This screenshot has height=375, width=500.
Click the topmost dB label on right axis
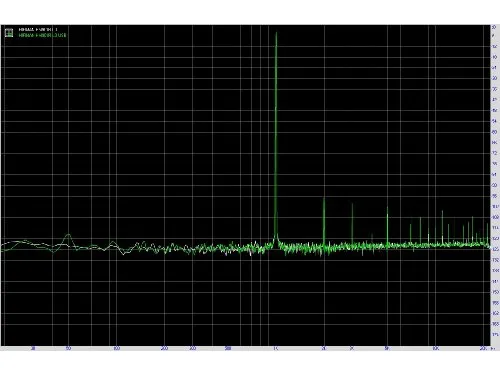tap(494, 27)
